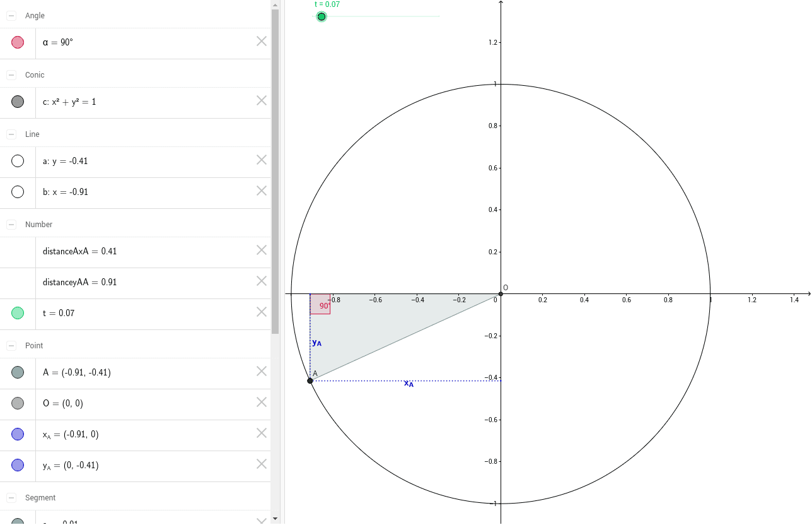Collapse the Line category
This screenshot has height=525, width=812.
point(11,134)
